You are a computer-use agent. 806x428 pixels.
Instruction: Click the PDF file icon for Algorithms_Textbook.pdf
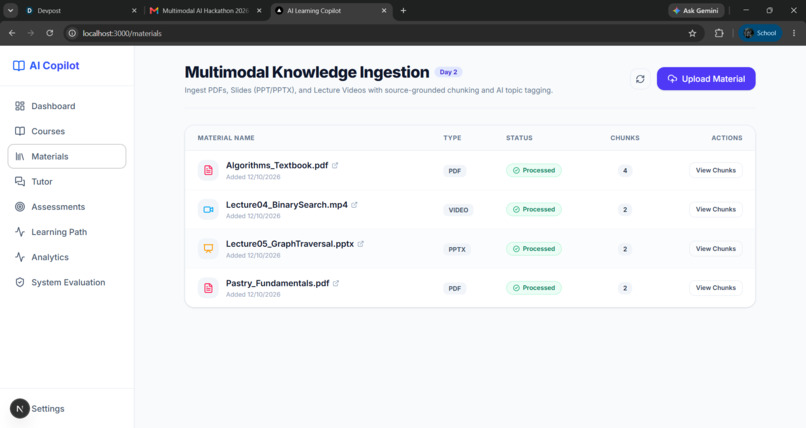[x=208, y=170]
